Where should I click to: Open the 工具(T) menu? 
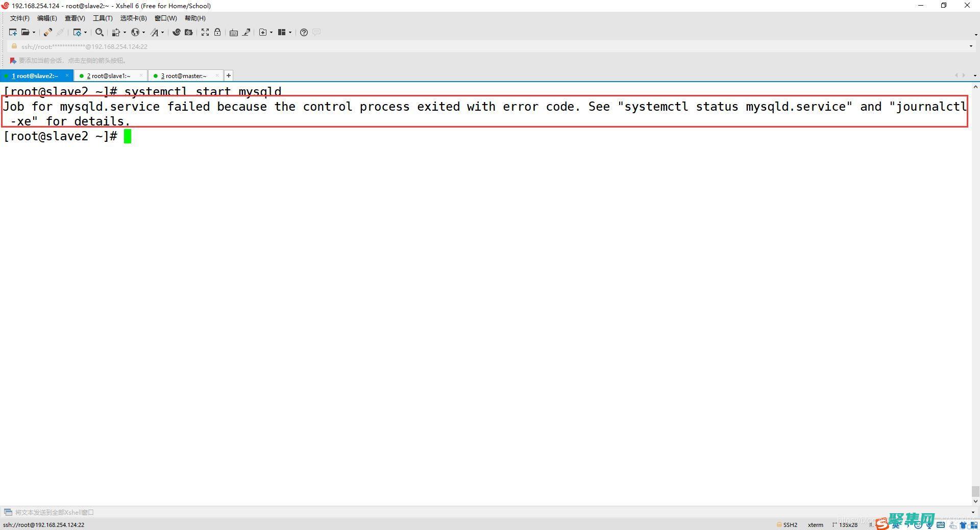coord(102,18)
